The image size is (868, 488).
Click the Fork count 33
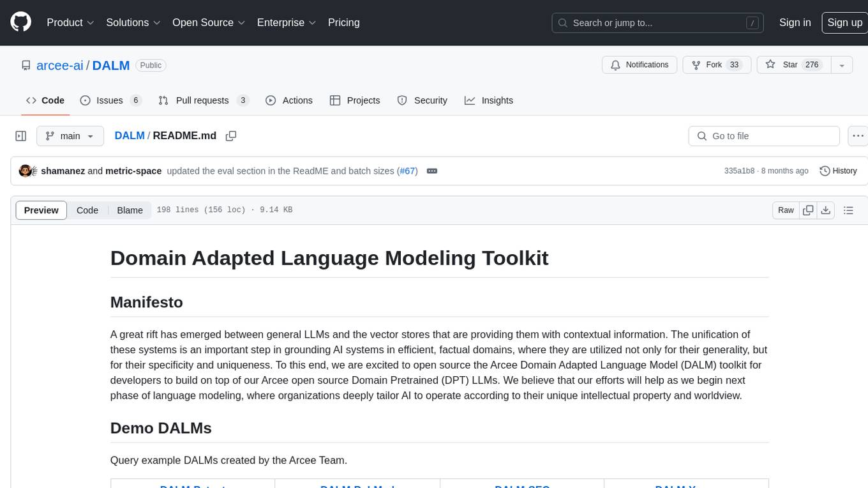(x=734, y=65)
